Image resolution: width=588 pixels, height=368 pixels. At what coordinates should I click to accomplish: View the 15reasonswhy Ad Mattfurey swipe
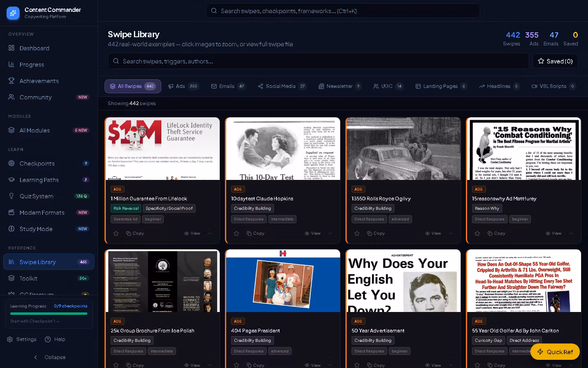554,233
